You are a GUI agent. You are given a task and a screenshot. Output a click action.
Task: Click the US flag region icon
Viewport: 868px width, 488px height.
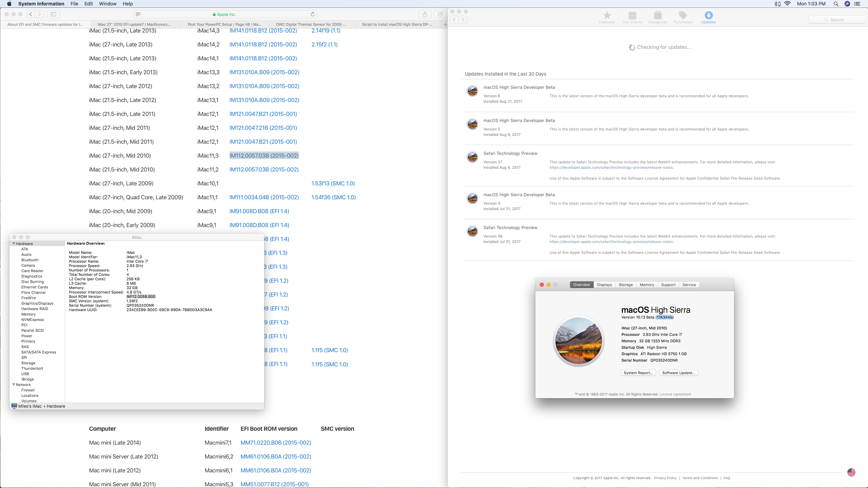click(x=851, y=472)
